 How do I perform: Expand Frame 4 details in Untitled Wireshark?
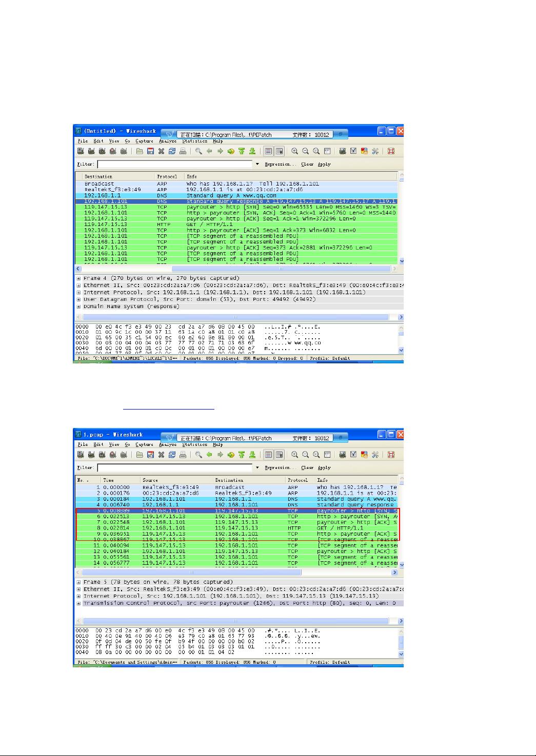[79, 278]
